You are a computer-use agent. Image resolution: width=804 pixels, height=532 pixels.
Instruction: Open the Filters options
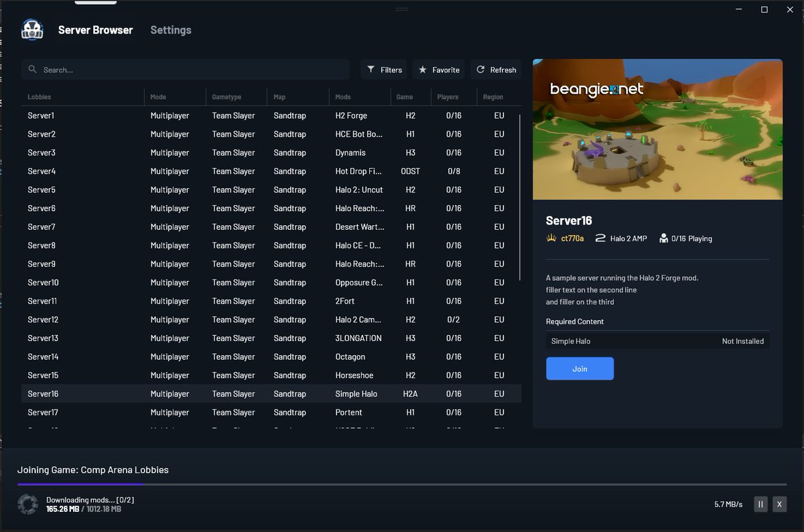click(385, 70)
